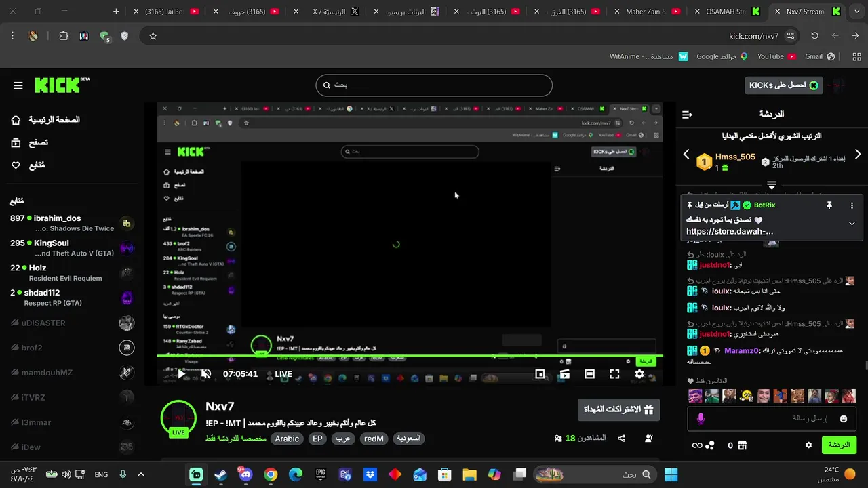Open the Kick hamburger menu
This screenshot has height=488, width=868.
pos(18,85)
